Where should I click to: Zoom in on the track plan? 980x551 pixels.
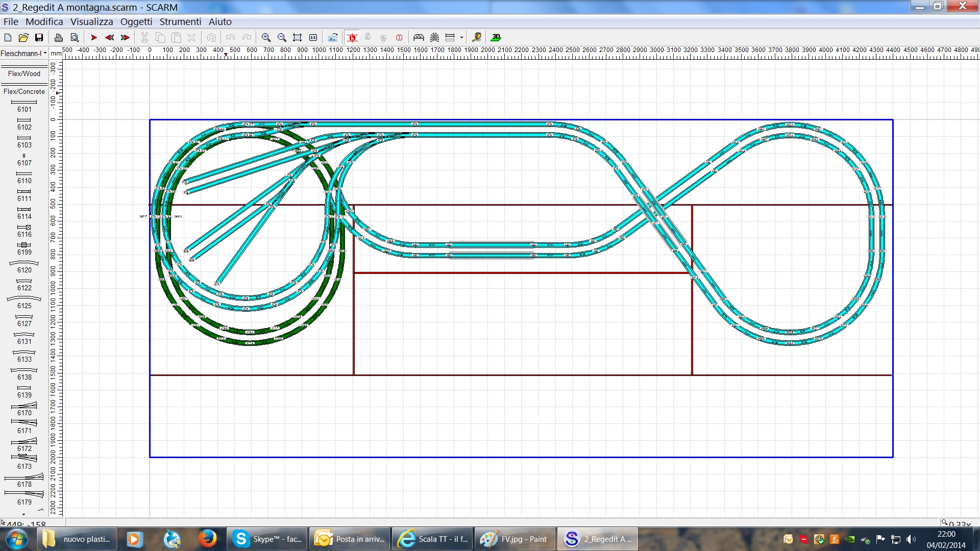[x=266, y=38]
